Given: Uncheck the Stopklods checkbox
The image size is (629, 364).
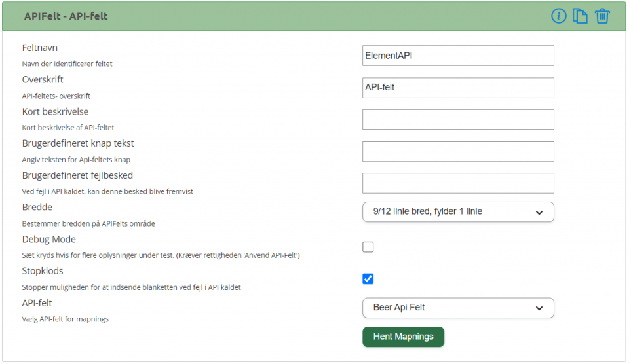Looking at the screenshot, I should [368, 279].
